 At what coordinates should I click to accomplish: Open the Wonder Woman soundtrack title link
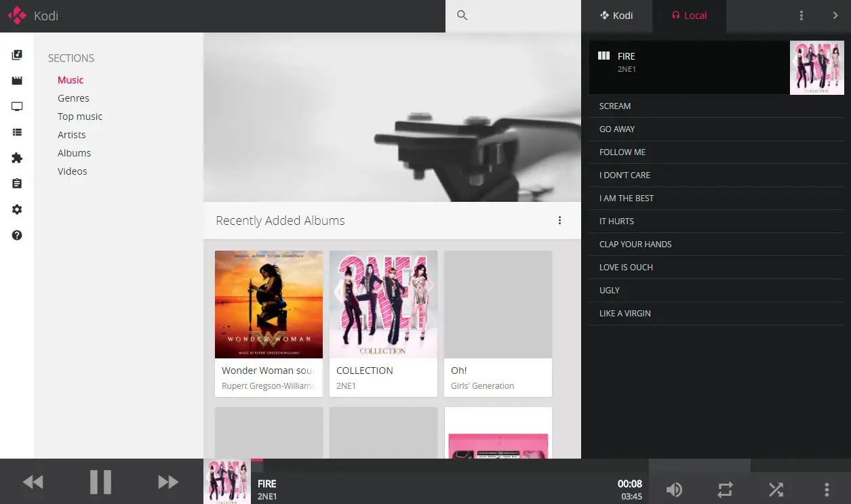pos(268,371)
